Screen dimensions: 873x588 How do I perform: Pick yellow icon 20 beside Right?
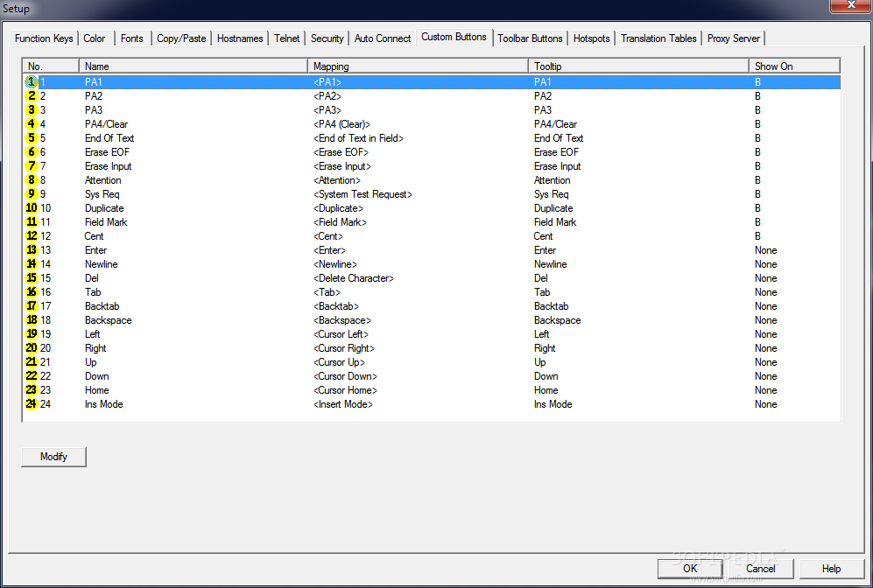pos(32,347)
